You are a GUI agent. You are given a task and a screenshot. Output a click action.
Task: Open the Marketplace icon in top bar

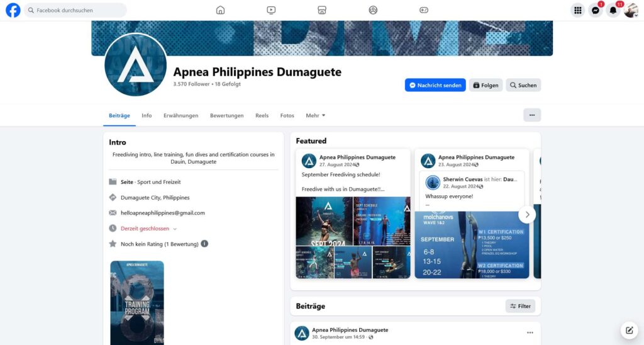(x=322, y=10)
